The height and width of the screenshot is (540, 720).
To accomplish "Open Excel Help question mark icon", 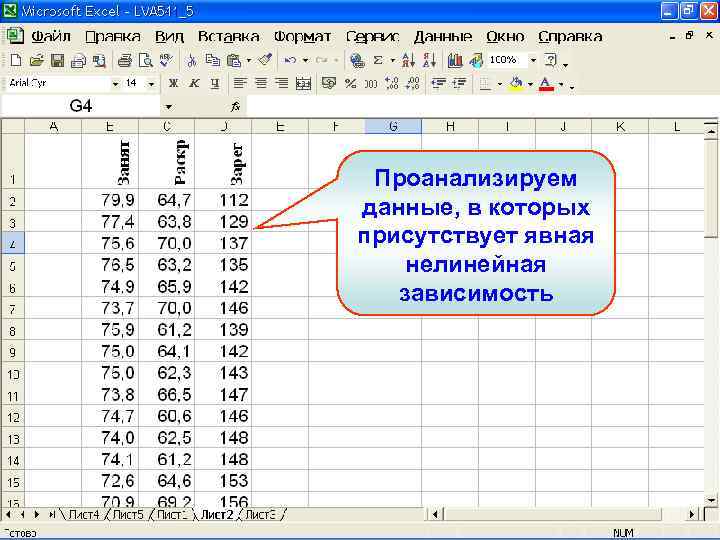I will tap(550, 60).
